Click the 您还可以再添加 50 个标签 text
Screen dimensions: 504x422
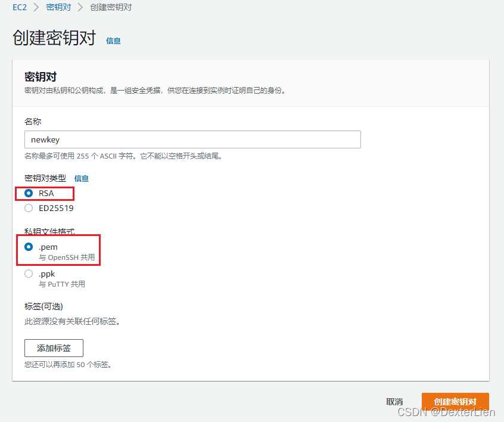(x=68, y=365)
